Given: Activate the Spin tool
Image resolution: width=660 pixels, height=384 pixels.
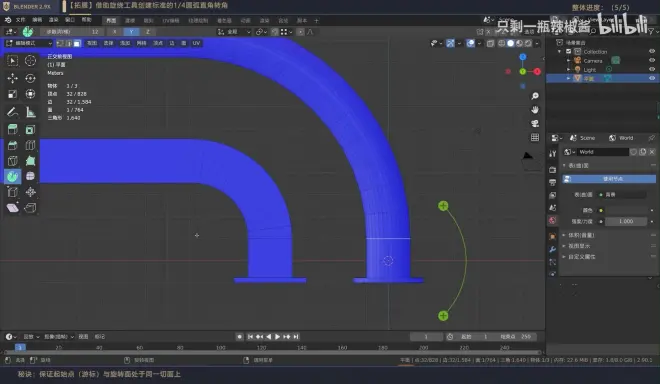Looking at the screenshot, I should (13, 176).
